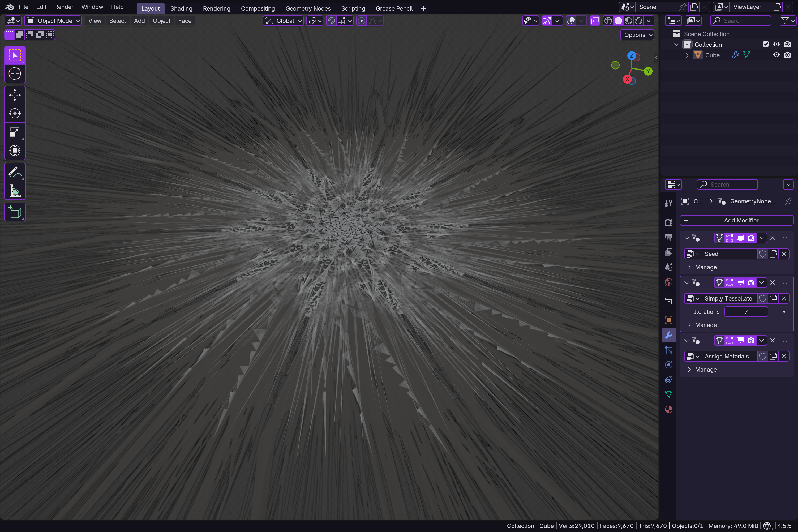Select the Measure tool

pyautogui.click(x=15, y=191)
